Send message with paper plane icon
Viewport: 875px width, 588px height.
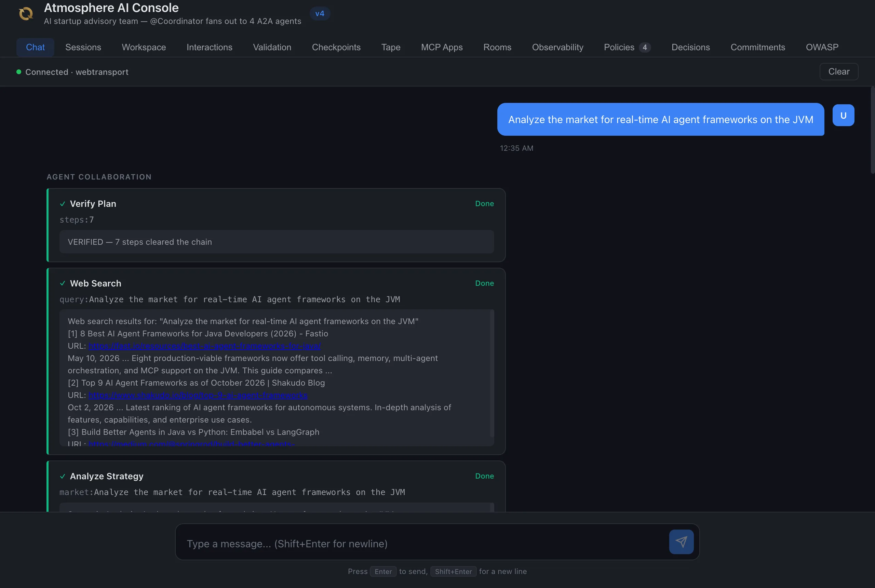[x=681, y=542]
